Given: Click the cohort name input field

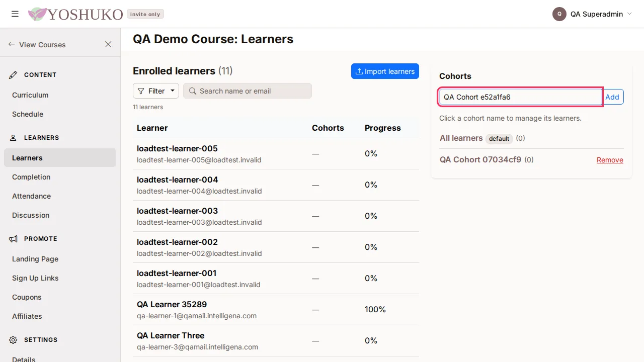Looking at the screenshot, I should coord(520,97).
